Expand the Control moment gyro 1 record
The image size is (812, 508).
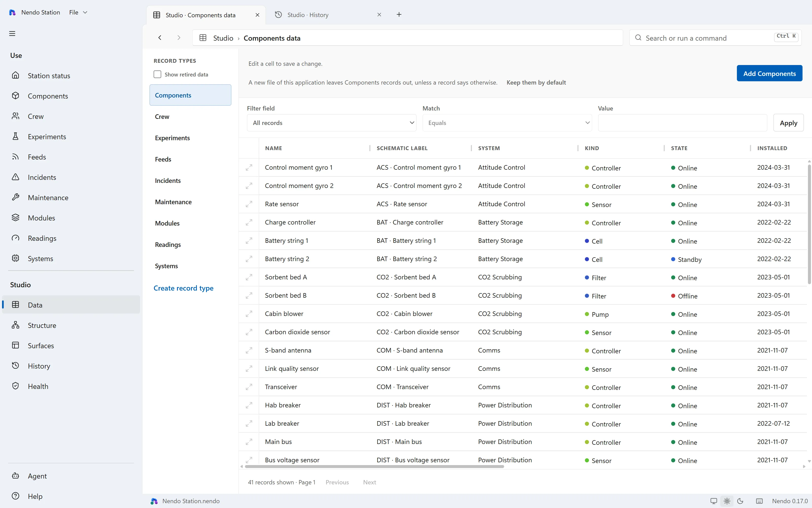[x=249, y=167]
